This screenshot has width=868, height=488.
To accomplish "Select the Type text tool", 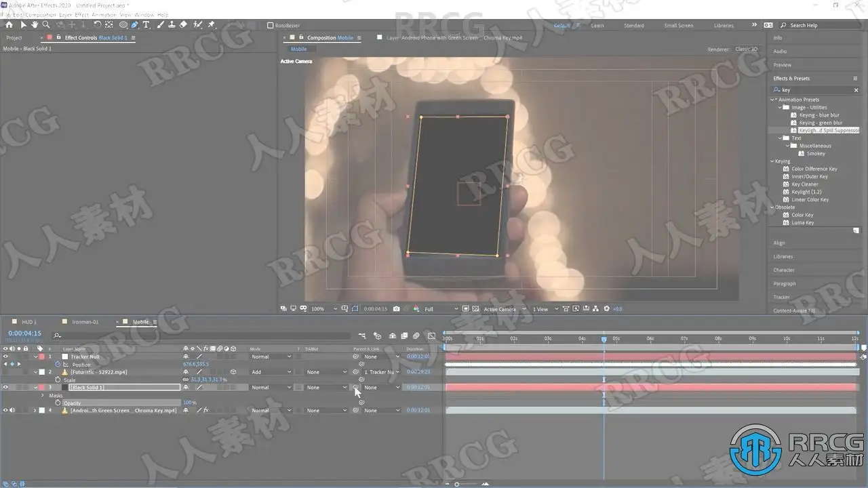I will point(146,25).
